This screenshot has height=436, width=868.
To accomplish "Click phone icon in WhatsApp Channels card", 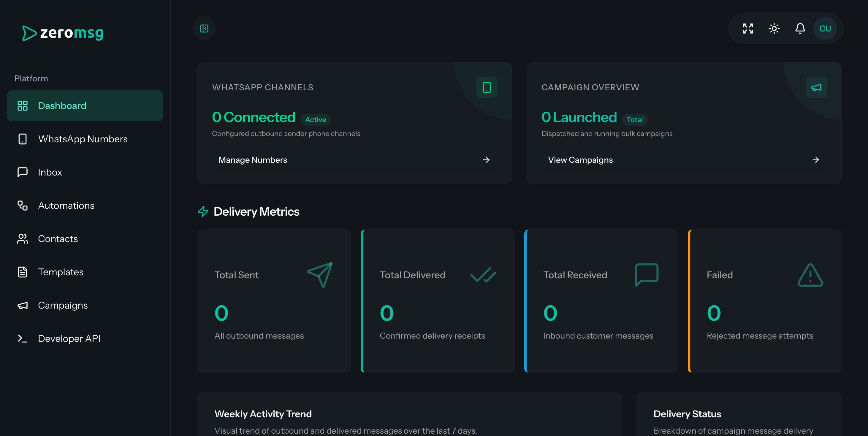I will (x=487, y=87).
